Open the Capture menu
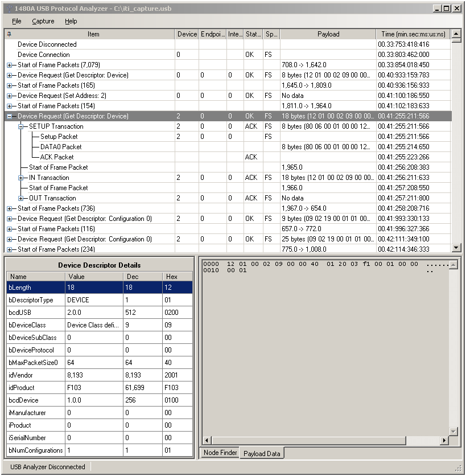 tap(43, 21)
